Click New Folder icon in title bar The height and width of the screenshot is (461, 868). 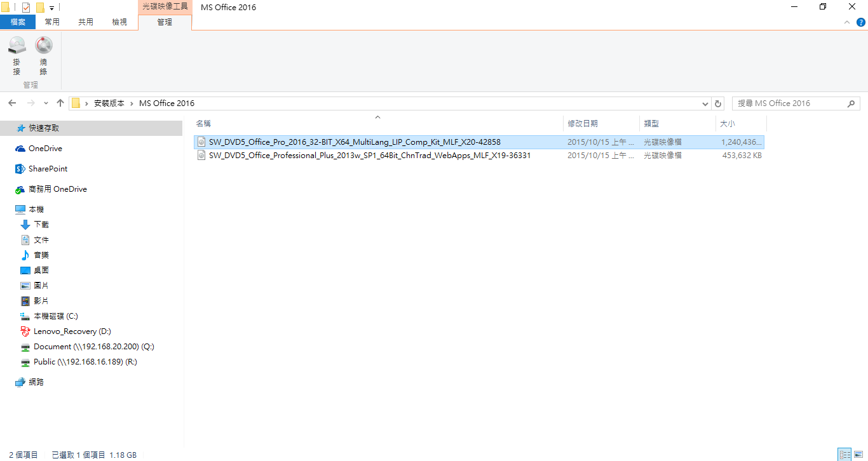pyautogui.click(x=40, y=8)
